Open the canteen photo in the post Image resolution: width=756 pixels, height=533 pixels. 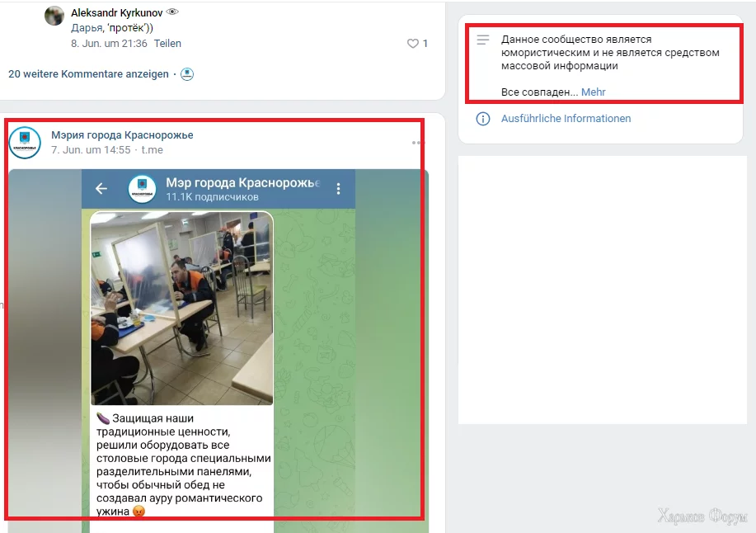181,309
